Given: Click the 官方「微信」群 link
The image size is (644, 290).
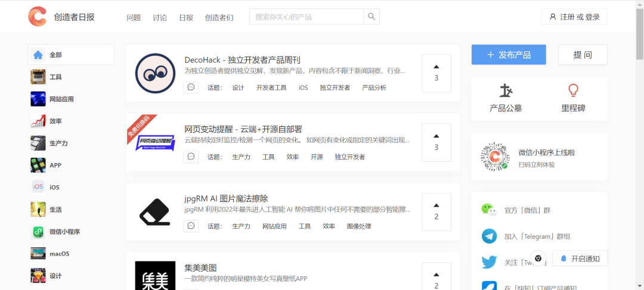Looking at the screenshot, I should point(527,210).
